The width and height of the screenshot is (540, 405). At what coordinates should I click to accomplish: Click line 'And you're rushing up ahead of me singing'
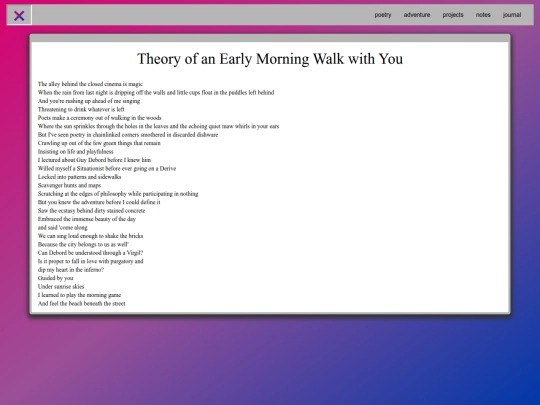89,101
